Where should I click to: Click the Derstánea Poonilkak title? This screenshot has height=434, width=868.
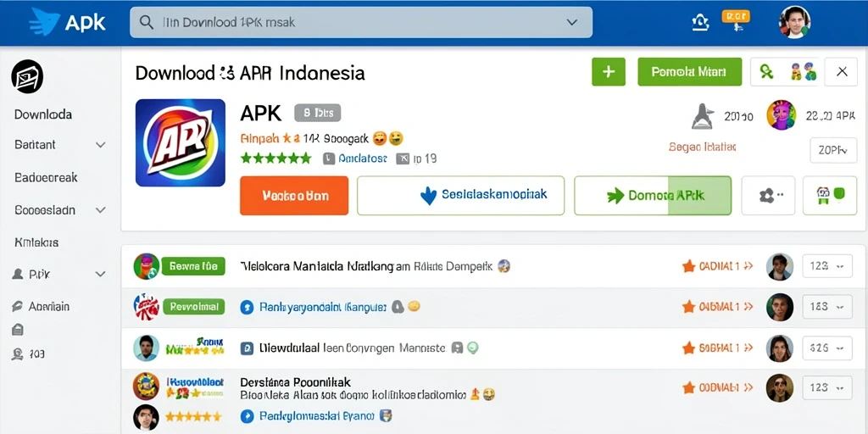[296, 382]
